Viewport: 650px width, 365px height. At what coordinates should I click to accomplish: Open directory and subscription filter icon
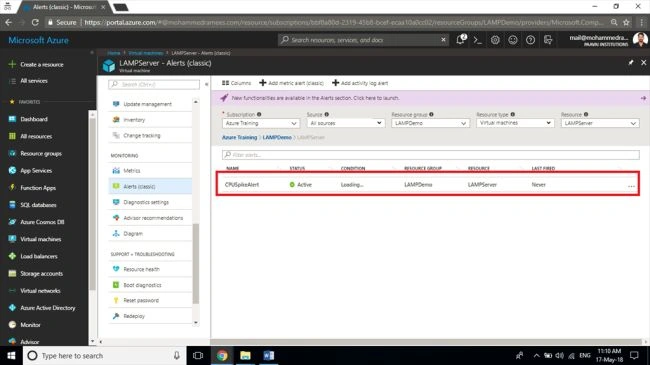coord(548,40)
